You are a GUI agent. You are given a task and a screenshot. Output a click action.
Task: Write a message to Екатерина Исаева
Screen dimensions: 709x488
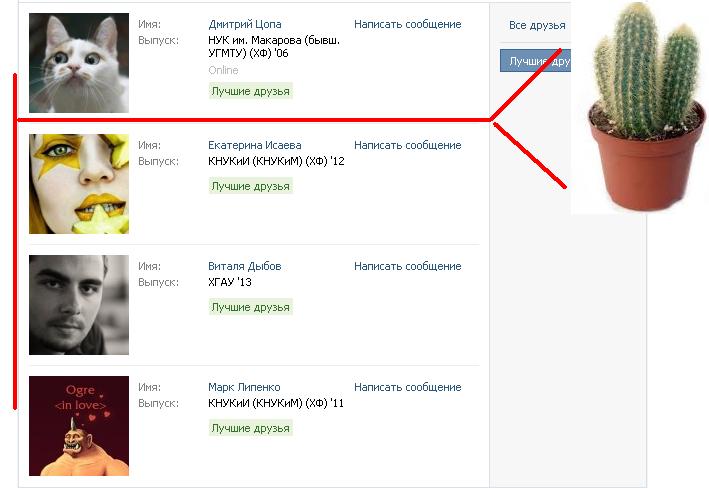(x=407, y=145)
